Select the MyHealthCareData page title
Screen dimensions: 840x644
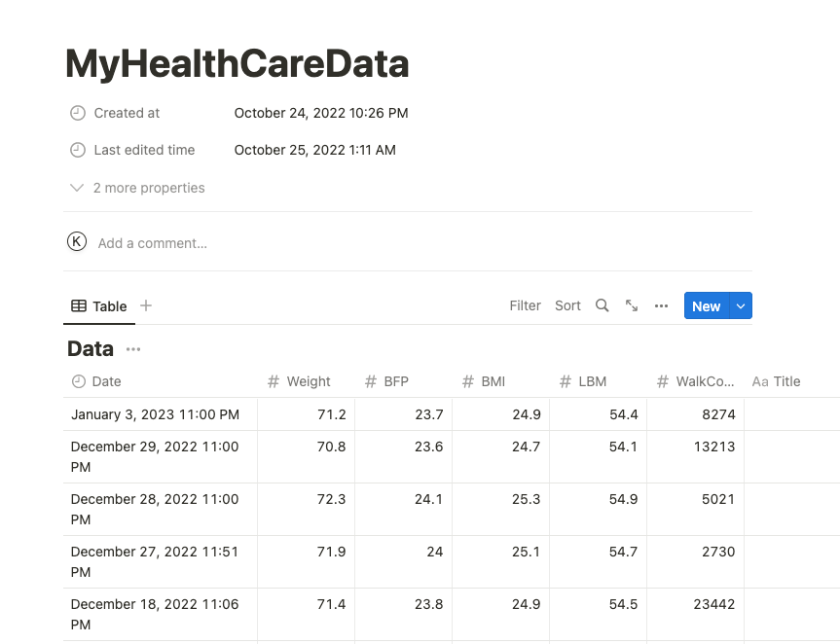tap(237, 63)
